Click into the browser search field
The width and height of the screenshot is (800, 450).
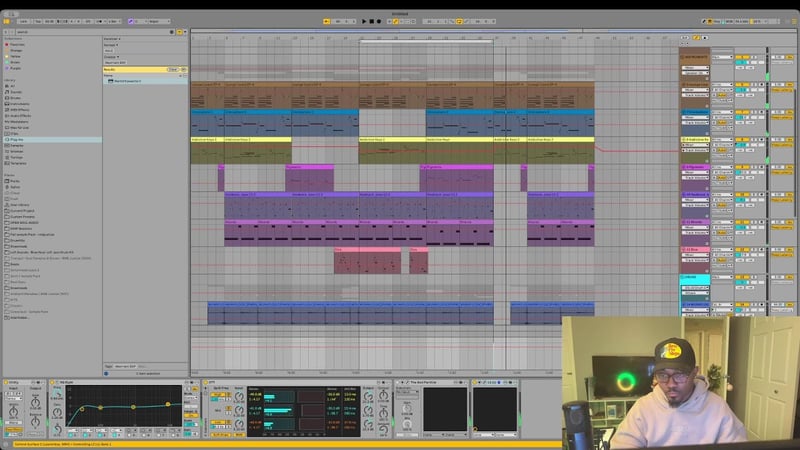click(x=92, y=32)
